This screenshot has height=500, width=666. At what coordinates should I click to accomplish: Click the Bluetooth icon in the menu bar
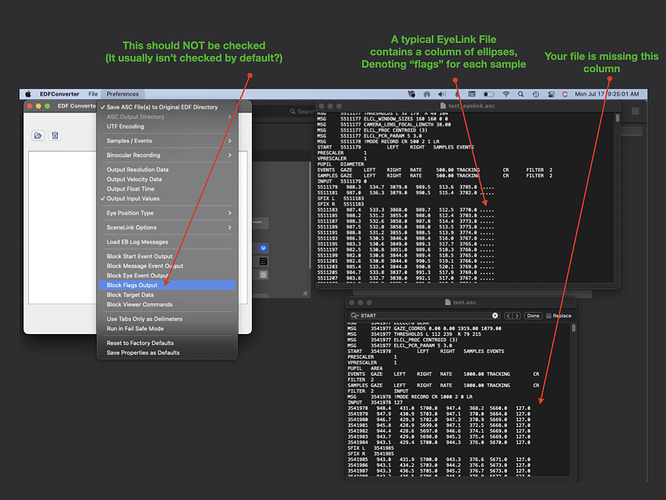coord(457,94)
